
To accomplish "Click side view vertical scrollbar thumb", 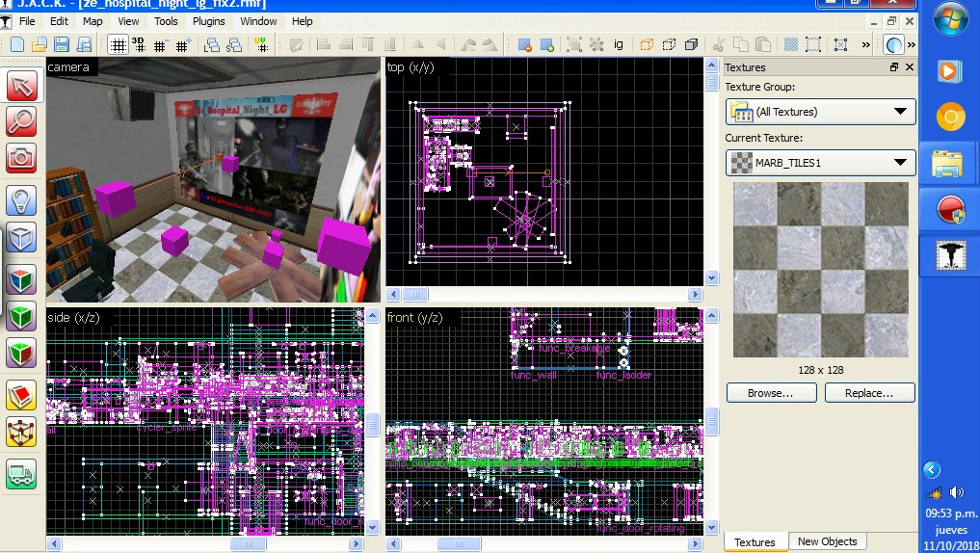I will click(373, 425).
